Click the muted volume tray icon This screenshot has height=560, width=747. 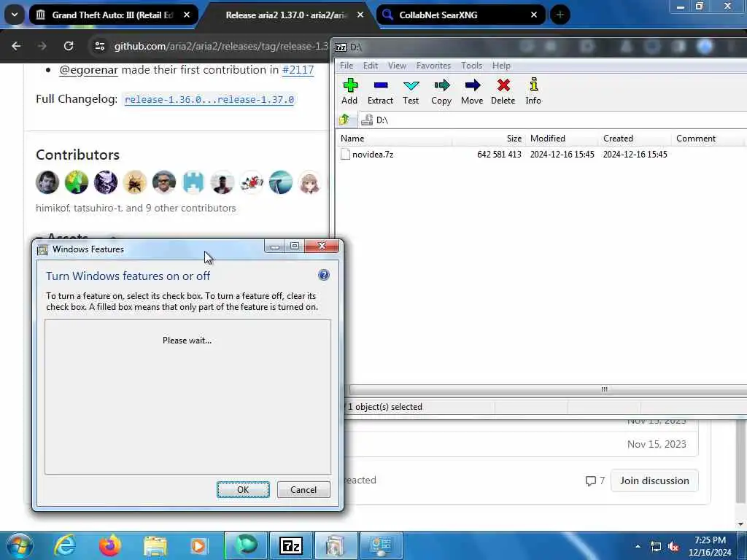[673, 547]
